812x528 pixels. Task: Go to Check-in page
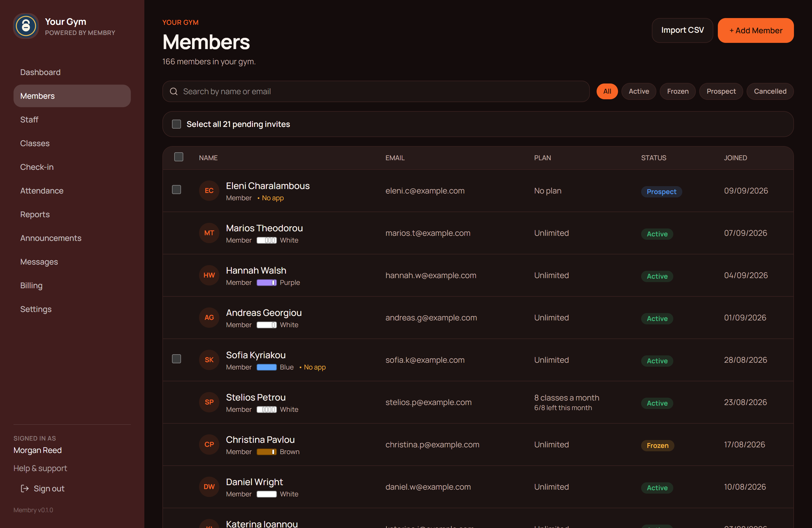click(72, 167)
